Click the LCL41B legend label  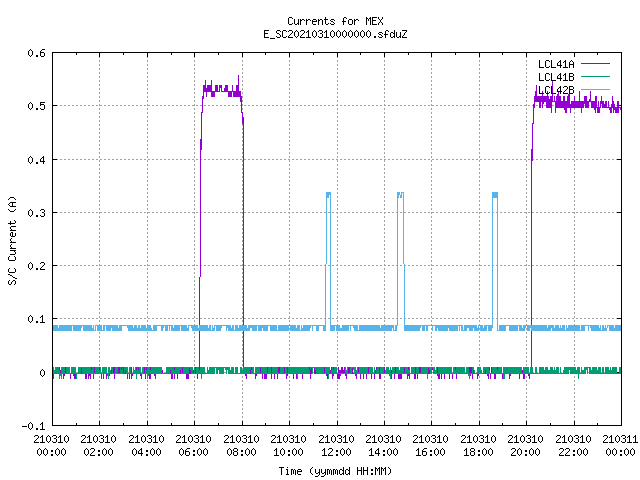tap(556, 77)
